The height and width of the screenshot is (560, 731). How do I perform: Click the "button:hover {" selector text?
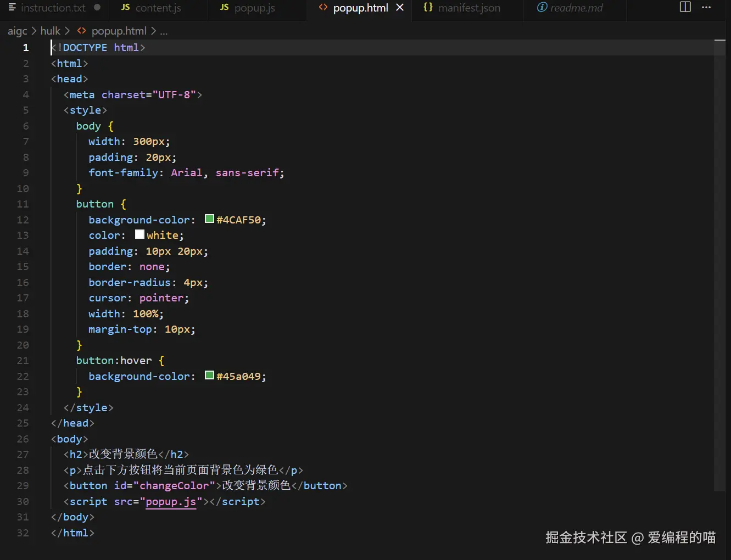(120, 361)
